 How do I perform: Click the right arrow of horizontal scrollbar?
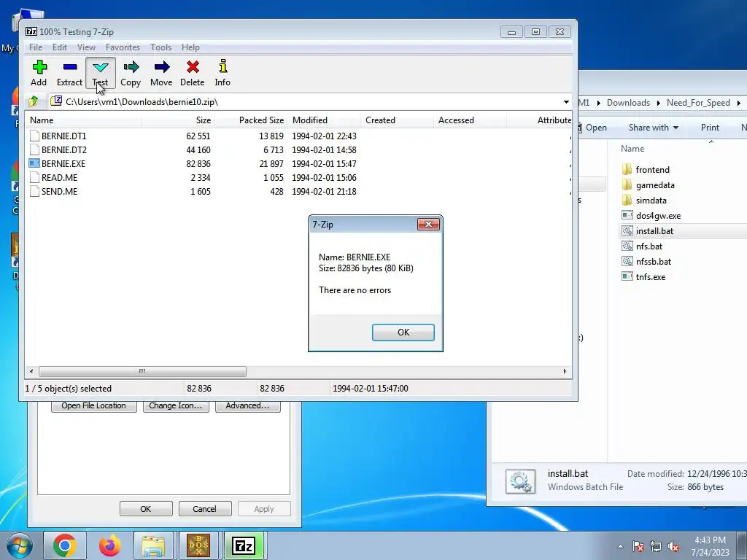pyautogui.click(x=565, y=371)
